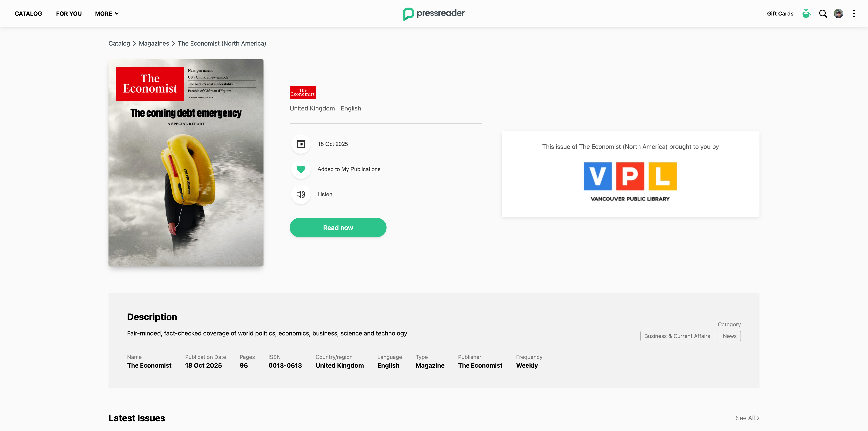Click the small Economist logo badge
Screen dimensions: 868x431
303,92
